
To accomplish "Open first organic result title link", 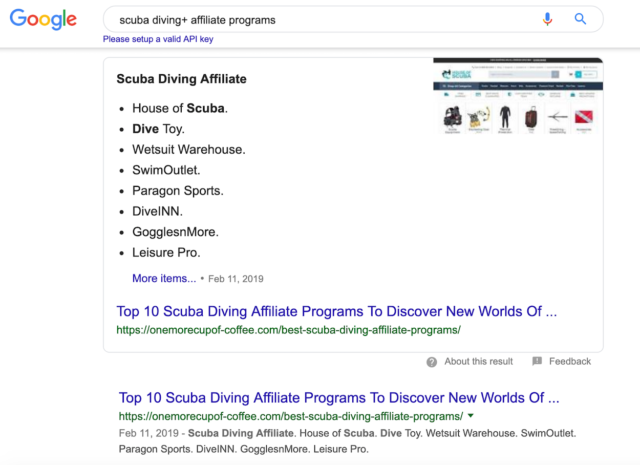I will point(339,398).
